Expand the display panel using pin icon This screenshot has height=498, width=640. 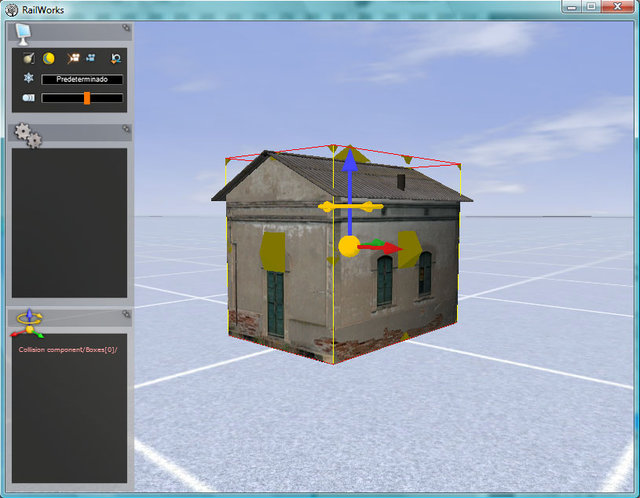[x=125, y=29]
